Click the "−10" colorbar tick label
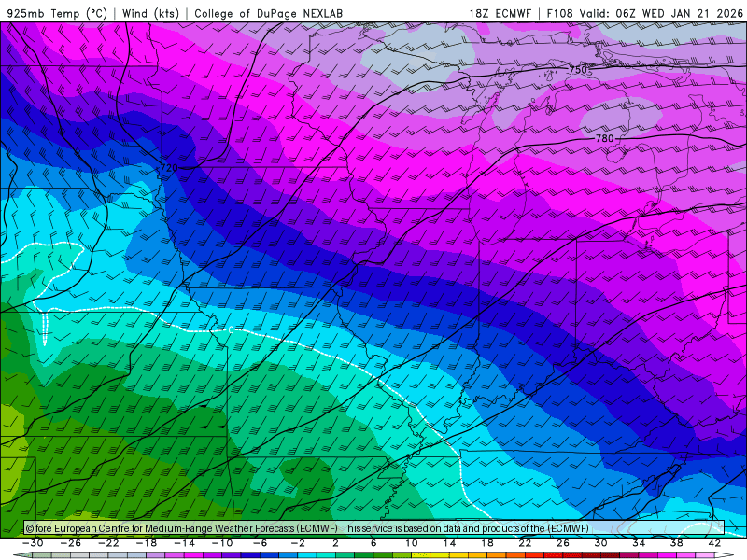Screen dimensions: 747x560 [222, 543]
